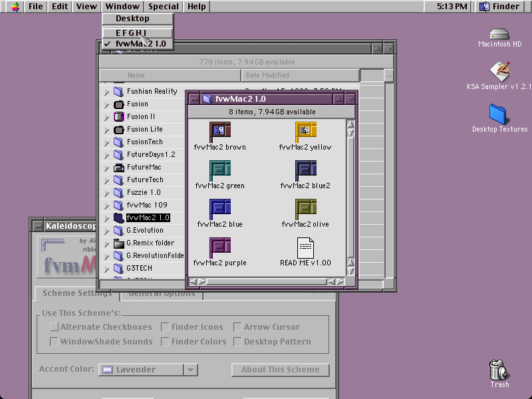Enable the Finder Colors checkbox
This screenshot has width=532, height=399.
point(165,341)
